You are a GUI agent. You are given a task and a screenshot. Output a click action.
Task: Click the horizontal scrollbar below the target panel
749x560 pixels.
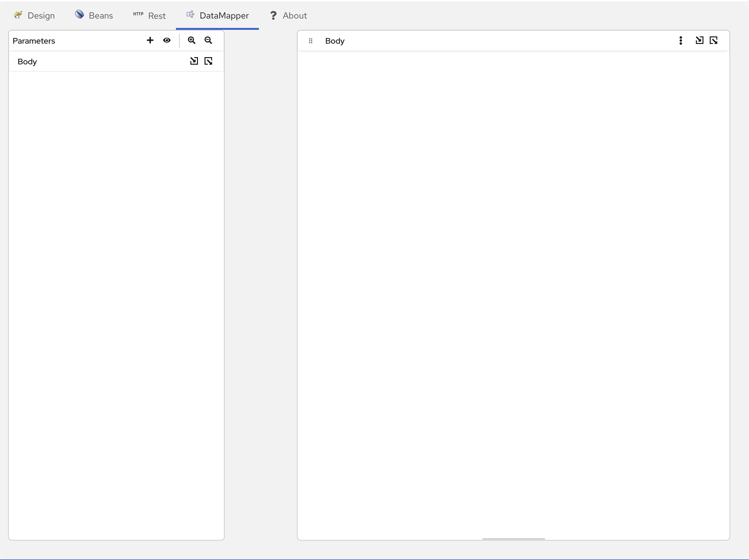[513, 539]
